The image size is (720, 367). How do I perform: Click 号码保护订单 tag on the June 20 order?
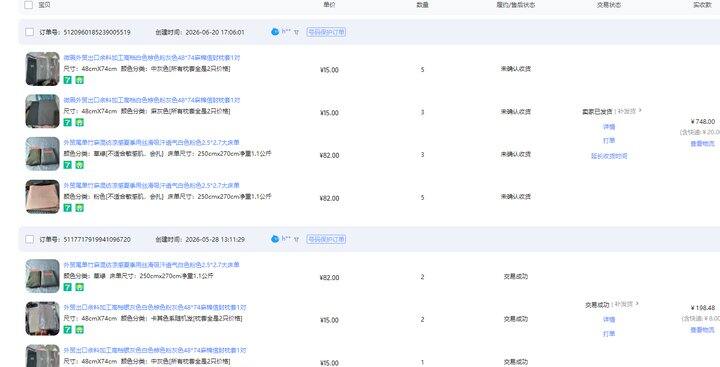tap(326, 32)
